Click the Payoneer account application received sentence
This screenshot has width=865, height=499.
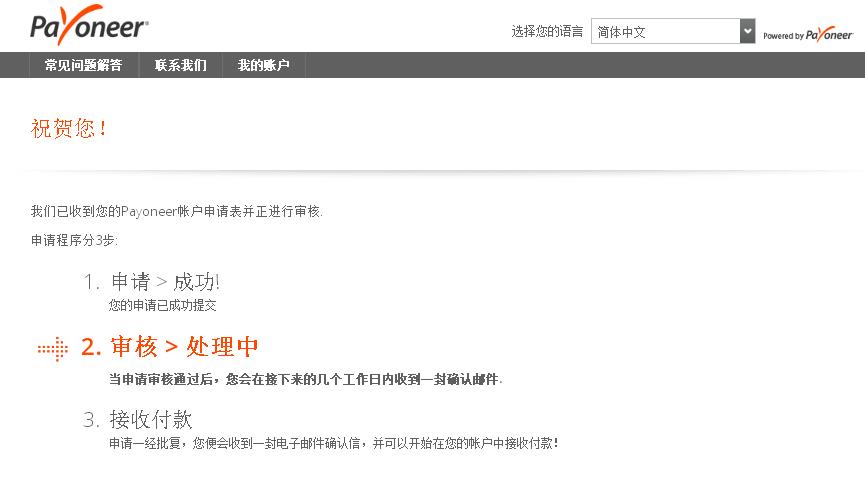pyautogui.click(x=177, y=211)
